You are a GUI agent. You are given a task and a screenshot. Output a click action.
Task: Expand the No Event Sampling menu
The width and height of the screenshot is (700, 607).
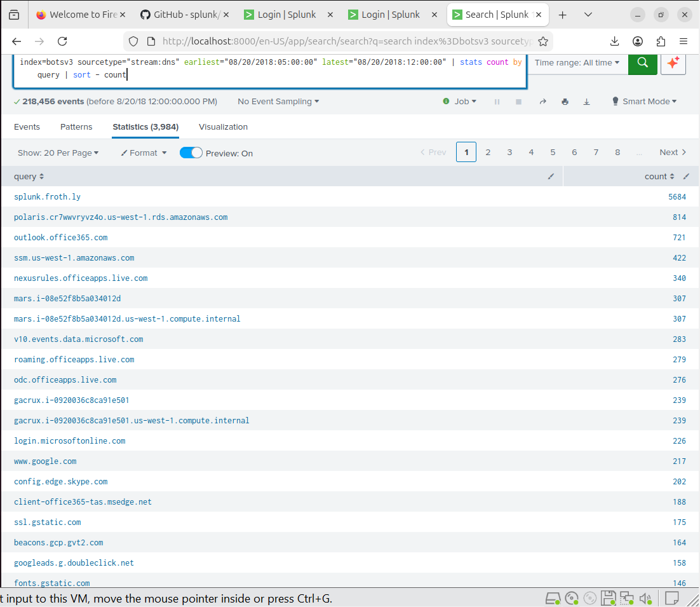pyautogui.click(x=278, y=102)
